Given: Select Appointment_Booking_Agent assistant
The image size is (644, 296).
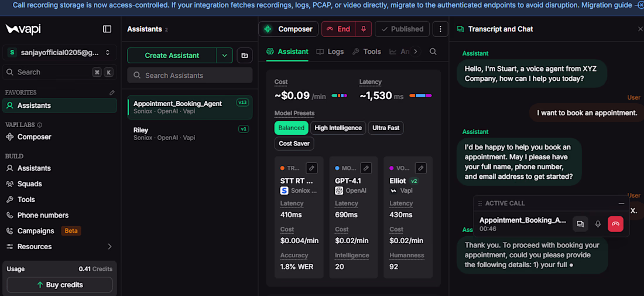Looking at the screenshot, I should click(x=190, y=107).
